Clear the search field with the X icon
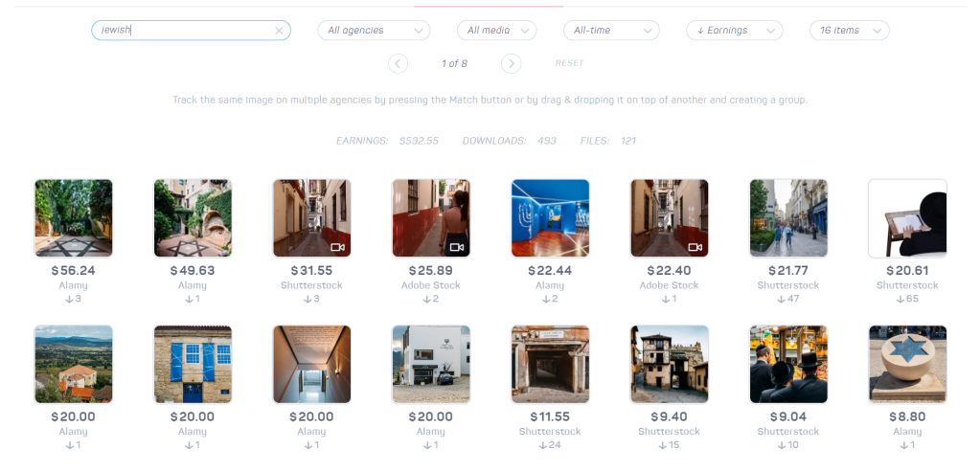980x472 pixels. 280,30
